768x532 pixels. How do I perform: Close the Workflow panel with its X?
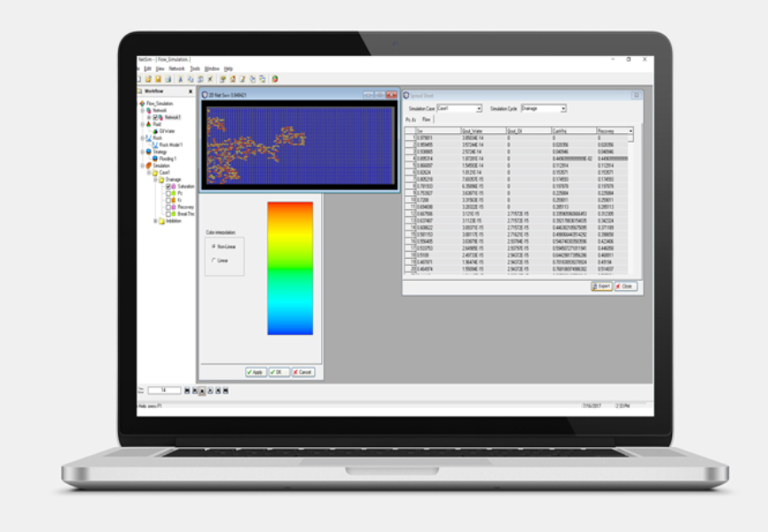[191, 91]
